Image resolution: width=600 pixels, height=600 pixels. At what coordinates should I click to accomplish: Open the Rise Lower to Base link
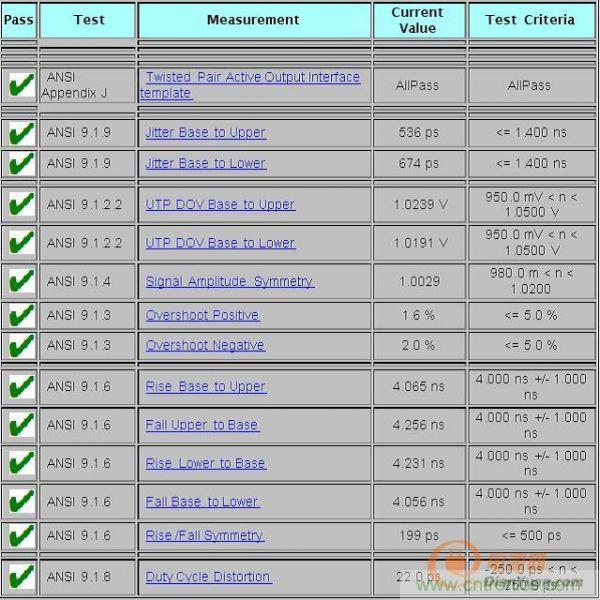point(205,463)
